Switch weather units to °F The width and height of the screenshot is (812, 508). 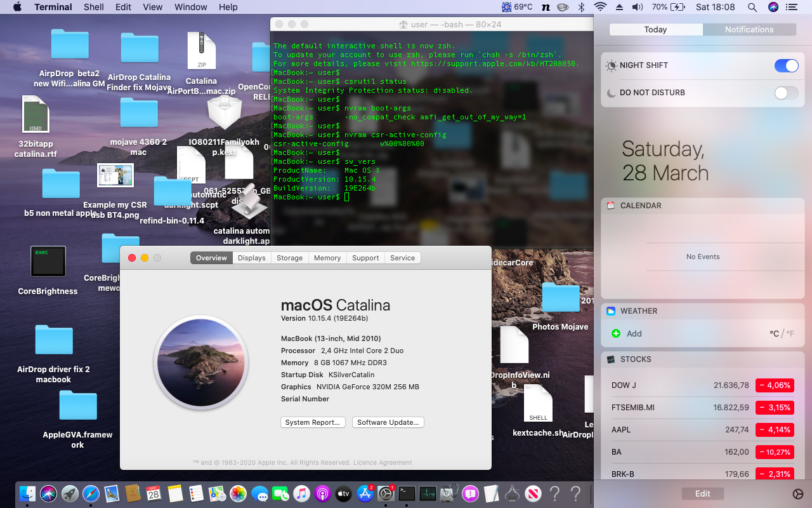790,333
